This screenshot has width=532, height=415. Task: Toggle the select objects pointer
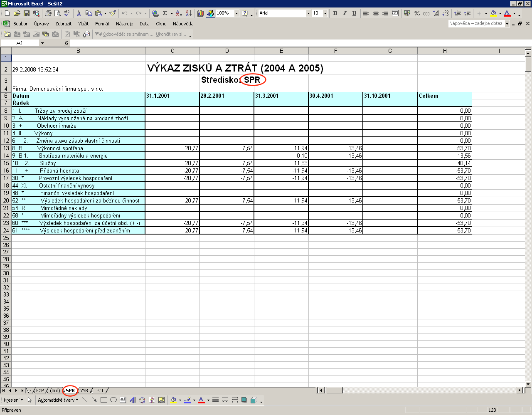click(x=30, y=400)
